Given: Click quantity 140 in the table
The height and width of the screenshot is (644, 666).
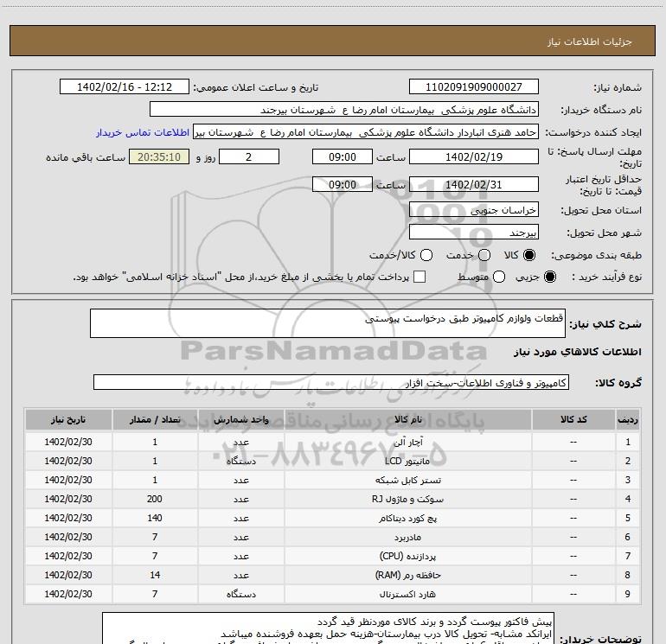Looking at the screenshot, I should point(155,518).
